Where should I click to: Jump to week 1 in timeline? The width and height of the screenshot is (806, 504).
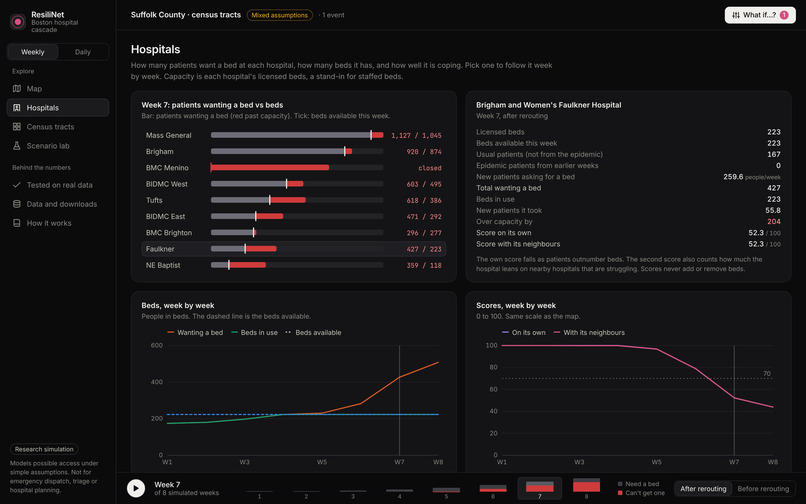tap(259, 489)
